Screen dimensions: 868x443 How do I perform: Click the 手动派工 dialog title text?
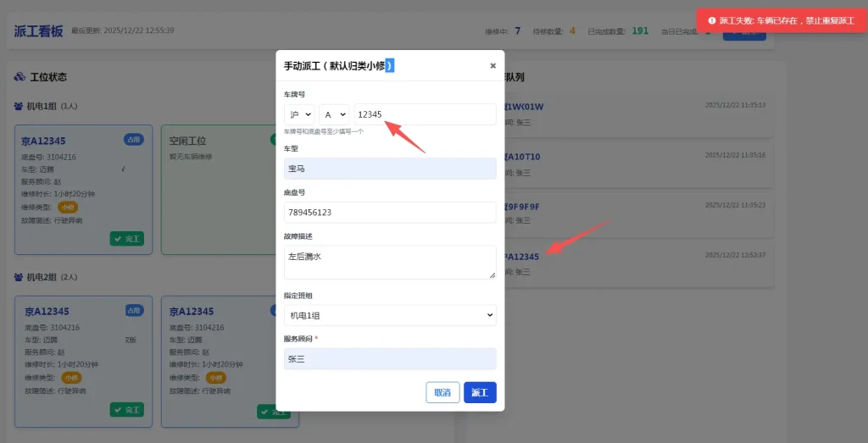pyautogui.click(x=339, y=66)
